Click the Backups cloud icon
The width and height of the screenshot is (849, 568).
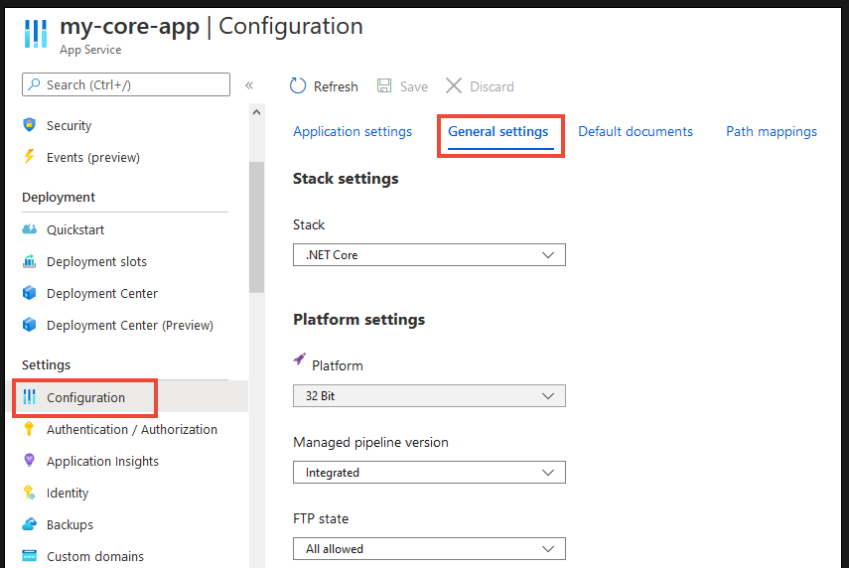[x=29, y=525]
